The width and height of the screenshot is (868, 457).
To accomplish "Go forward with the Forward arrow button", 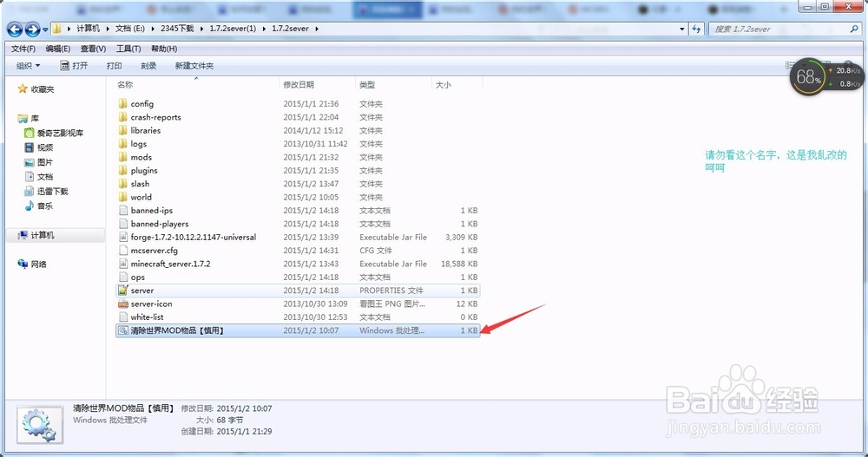I will 33,29.
